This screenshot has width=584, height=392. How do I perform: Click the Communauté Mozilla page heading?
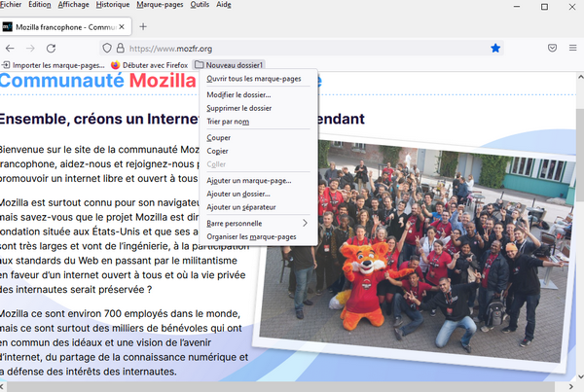(x=98, y=81)
